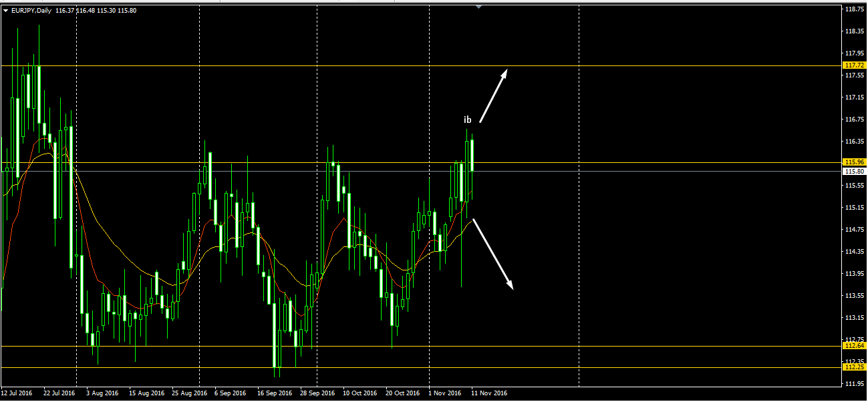Select the 117.72 horizontal line price tag
The height and width of the screenshot is (418, 868).
tap(855, 65)
